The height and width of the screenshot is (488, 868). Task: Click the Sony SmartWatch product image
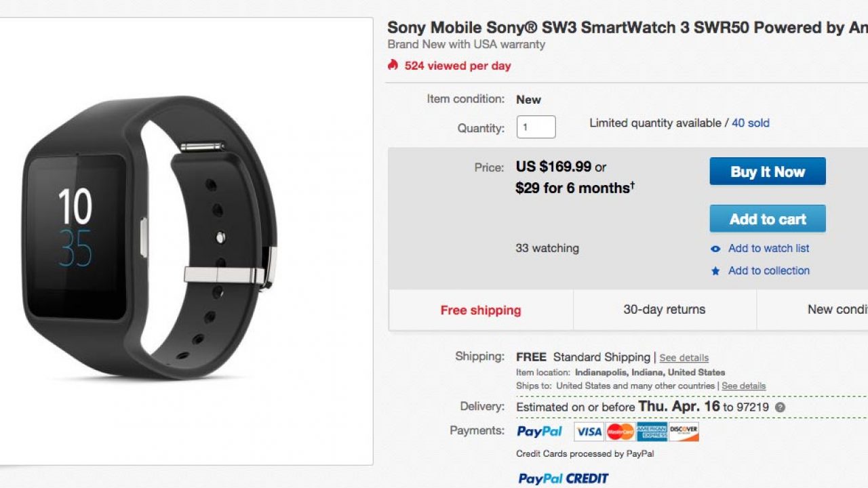151,237
